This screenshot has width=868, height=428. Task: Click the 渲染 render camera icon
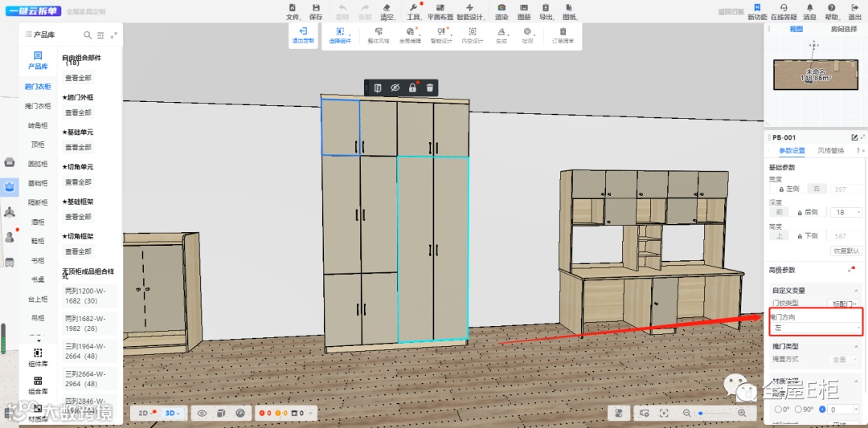click(502, 8)
